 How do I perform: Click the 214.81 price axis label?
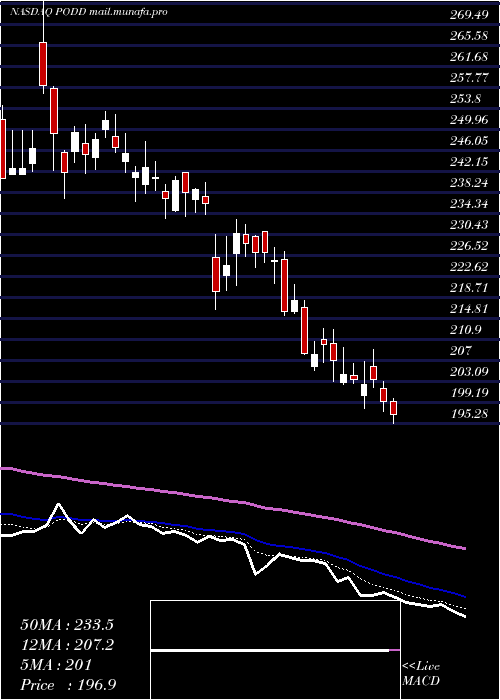pos(469,308)
